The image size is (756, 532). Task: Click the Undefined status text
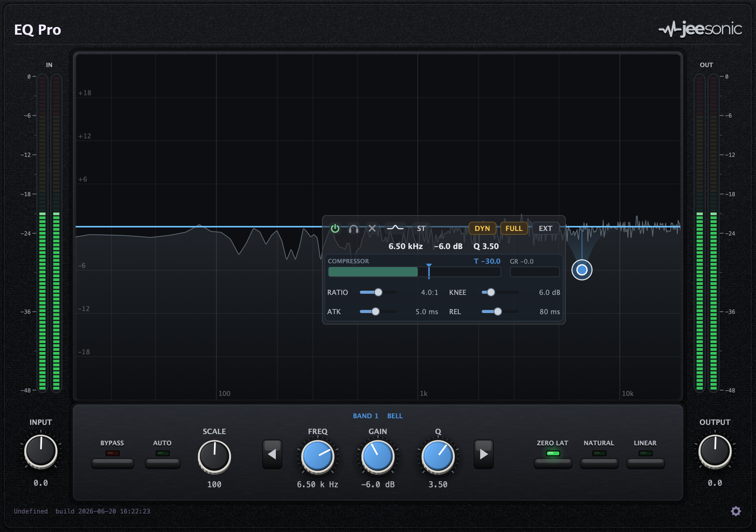(31, 511)
